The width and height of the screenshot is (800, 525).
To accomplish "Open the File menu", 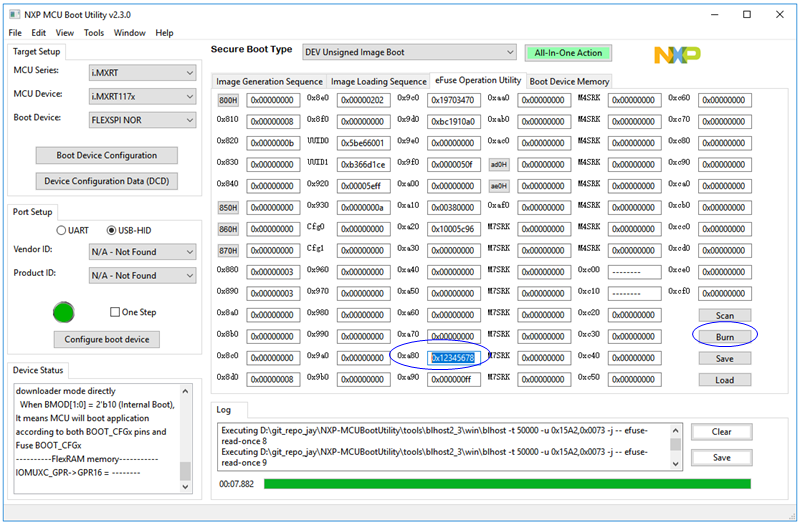I will tap(15, 33).
